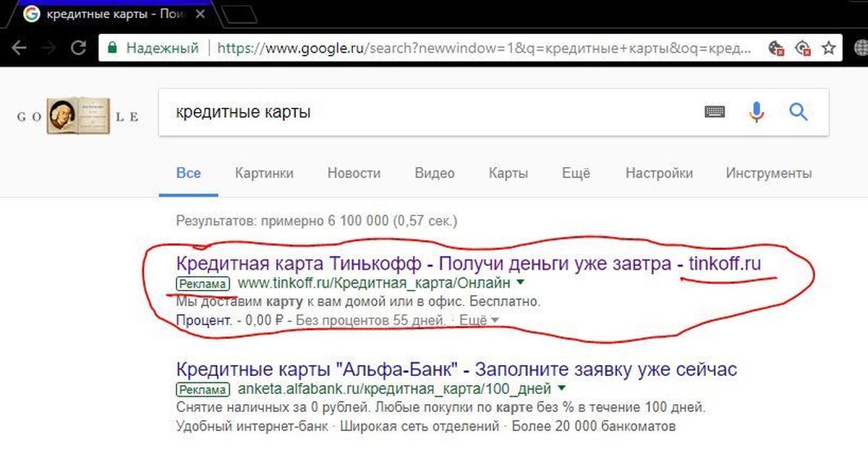Start voice search with microphone icon
868x454 pixels.
pos(757,111)
